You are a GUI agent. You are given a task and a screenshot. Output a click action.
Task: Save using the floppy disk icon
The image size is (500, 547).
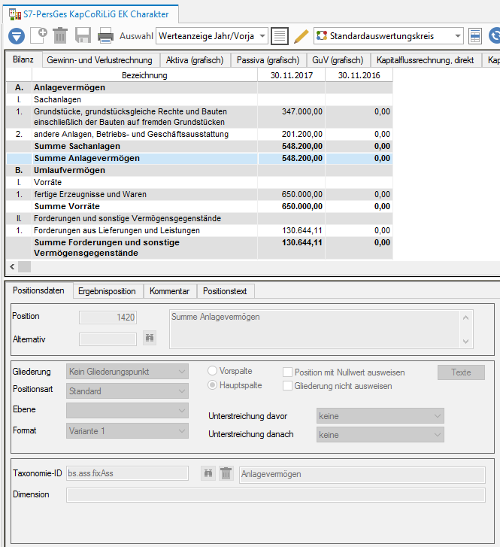coord(83,36)
